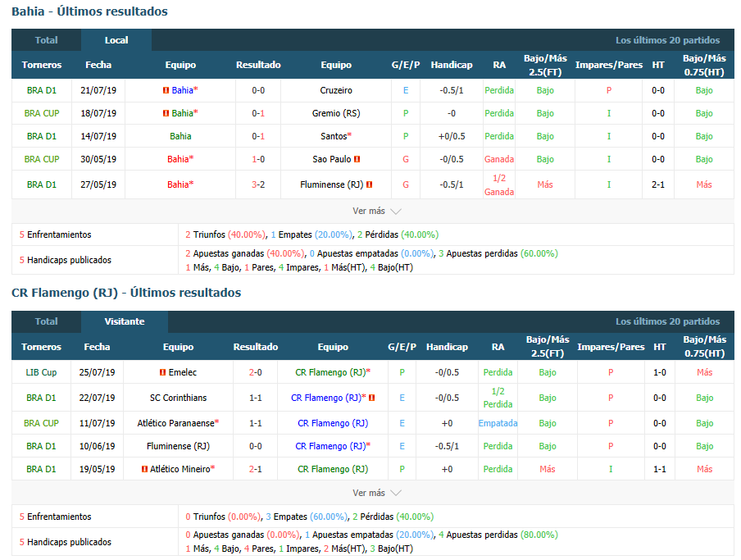Open 'Los últimos 20 partidos' in Flamengo table
This screenshot has height=560, width=741.
click(x=667, y=321)
